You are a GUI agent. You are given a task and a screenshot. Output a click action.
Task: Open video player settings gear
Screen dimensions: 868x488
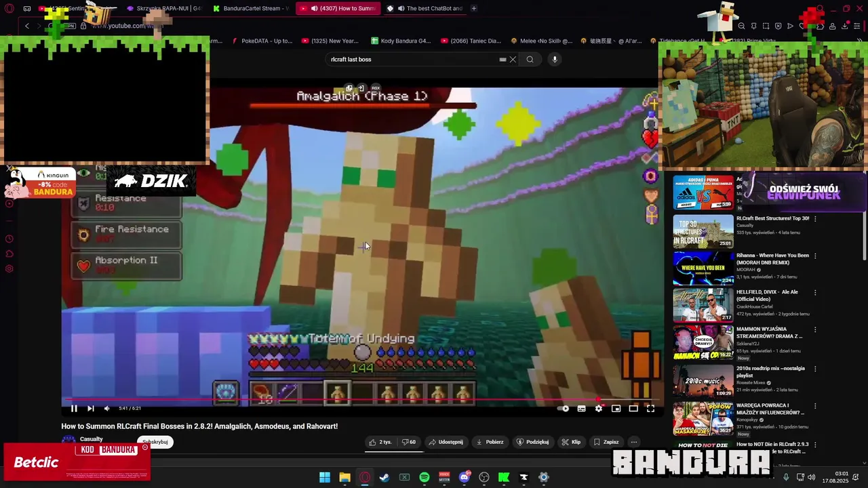598,408
